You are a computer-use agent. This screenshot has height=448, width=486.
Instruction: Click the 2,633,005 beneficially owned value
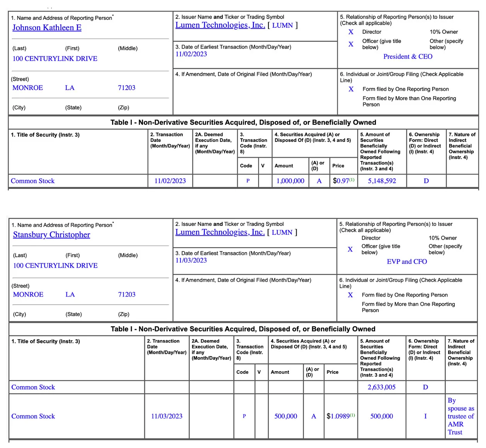[382, 387]
